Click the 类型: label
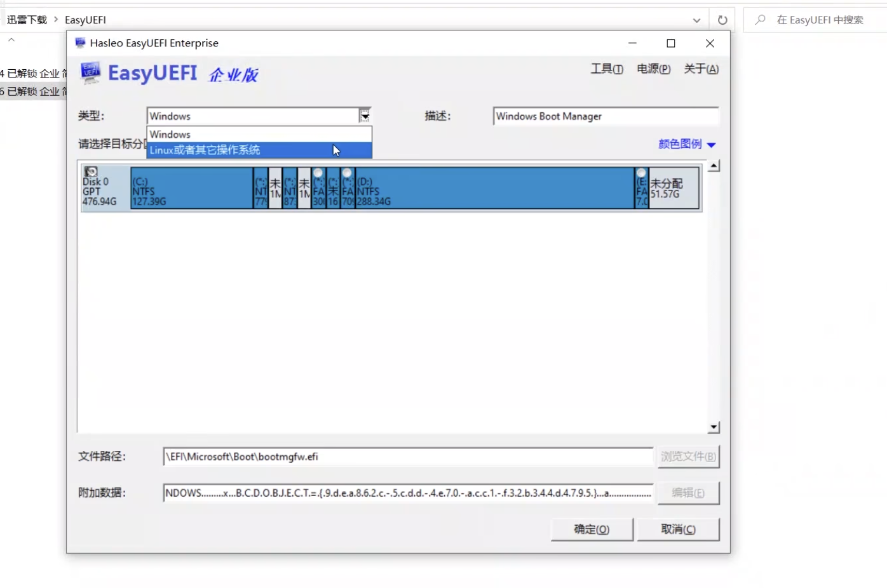 (x=91, y=116)
